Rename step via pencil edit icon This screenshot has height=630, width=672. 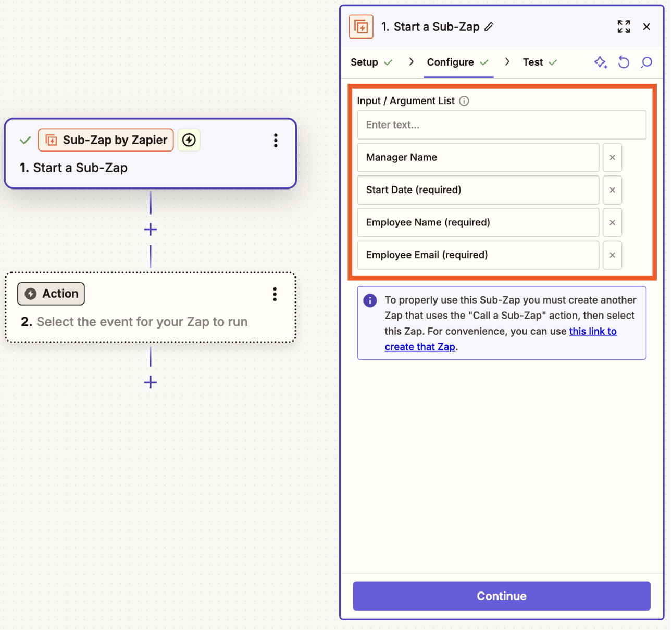coord(489,27)
